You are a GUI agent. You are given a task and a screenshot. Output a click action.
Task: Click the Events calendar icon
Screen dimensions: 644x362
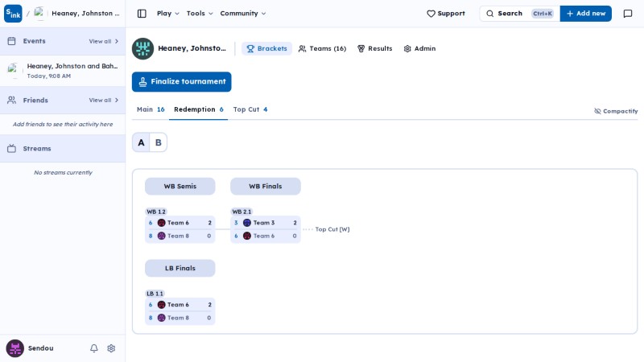(11, 41)
